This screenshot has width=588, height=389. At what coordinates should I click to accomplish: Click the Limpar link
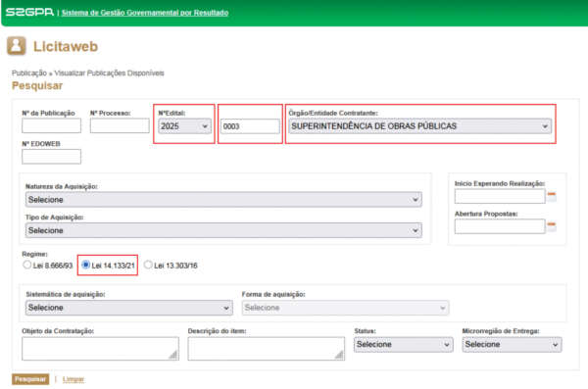[73, 379]
